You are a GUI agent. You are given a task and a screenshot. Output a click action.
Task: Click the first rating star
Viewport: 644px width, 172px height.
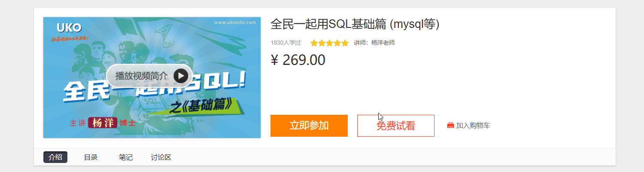pos(314,43)
